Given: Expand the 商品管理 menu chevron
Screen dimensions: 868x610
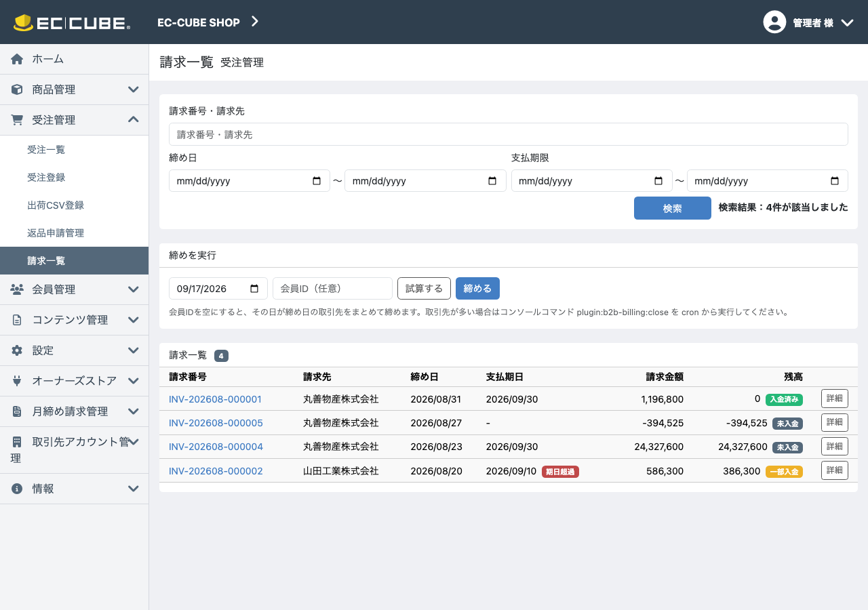Looking at the screenshot, I should coord(134,89).
